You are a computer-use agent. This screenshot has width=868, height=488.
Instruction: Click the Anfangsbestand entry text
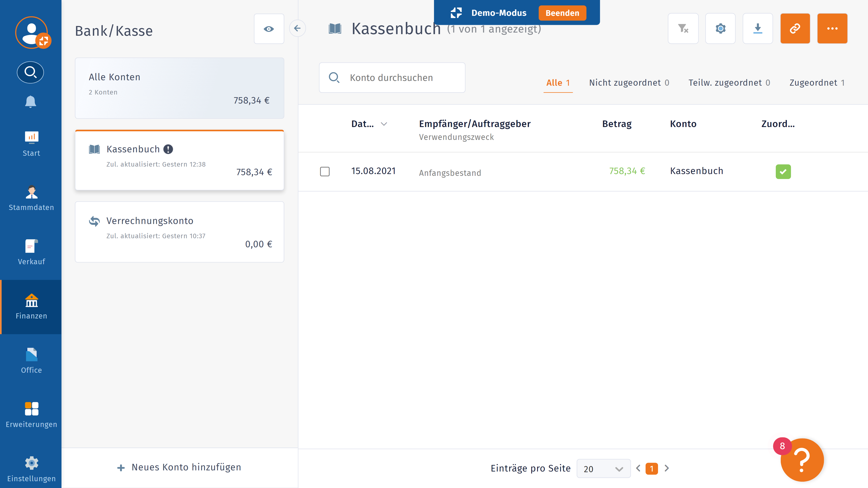click(x=450, y=173)
